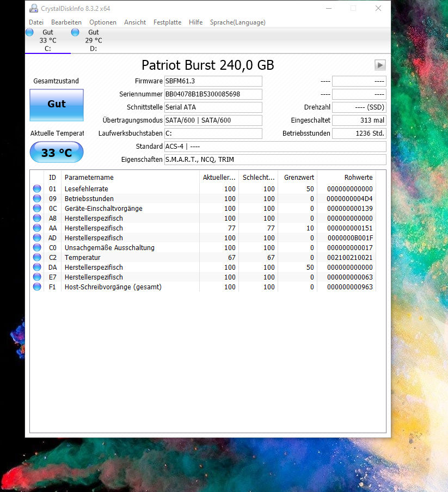
Task: Click the Laufwerksbuchstaben field C:
Action: (213, 133)
